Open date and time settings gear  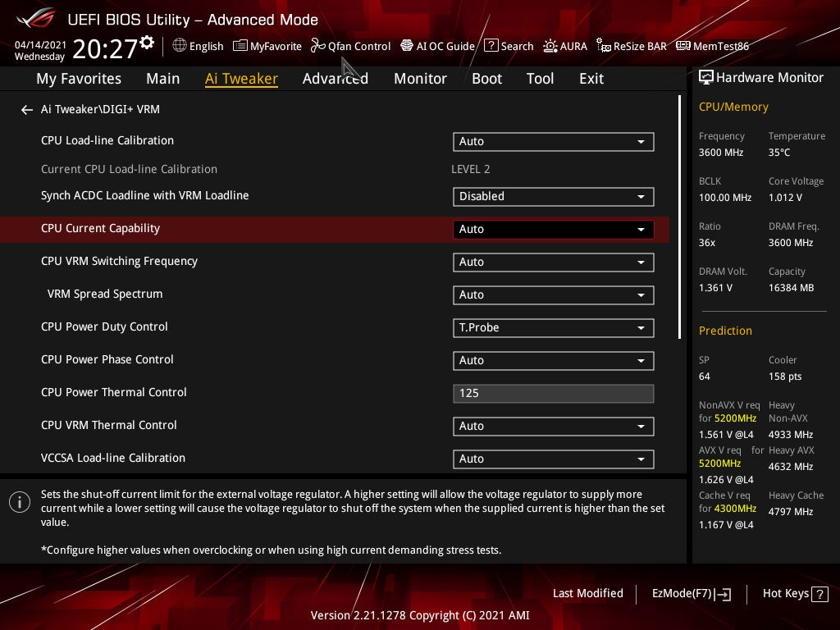point(147,43)
